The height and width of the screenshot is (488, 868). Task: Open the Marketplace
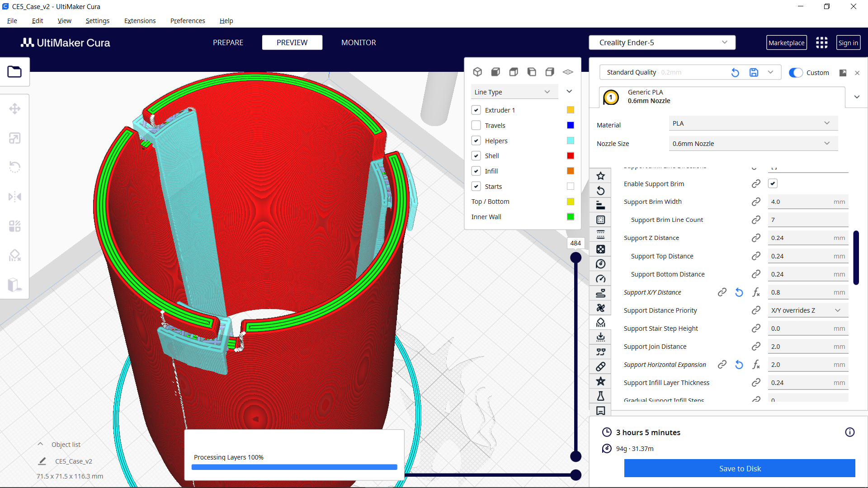pyautogui.click(x=786, y=42)
